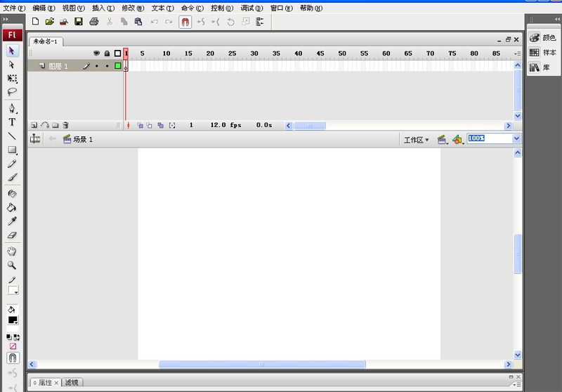Click the Insert Layer button
This screenshot has height=392, width=562.
tap(34, 126)
